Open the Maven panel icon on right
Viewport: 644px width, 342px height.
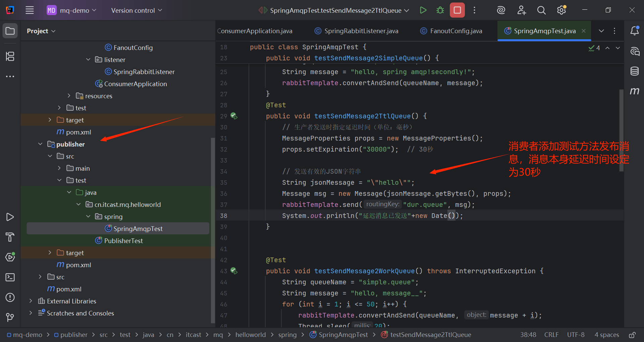coord(634,91)
